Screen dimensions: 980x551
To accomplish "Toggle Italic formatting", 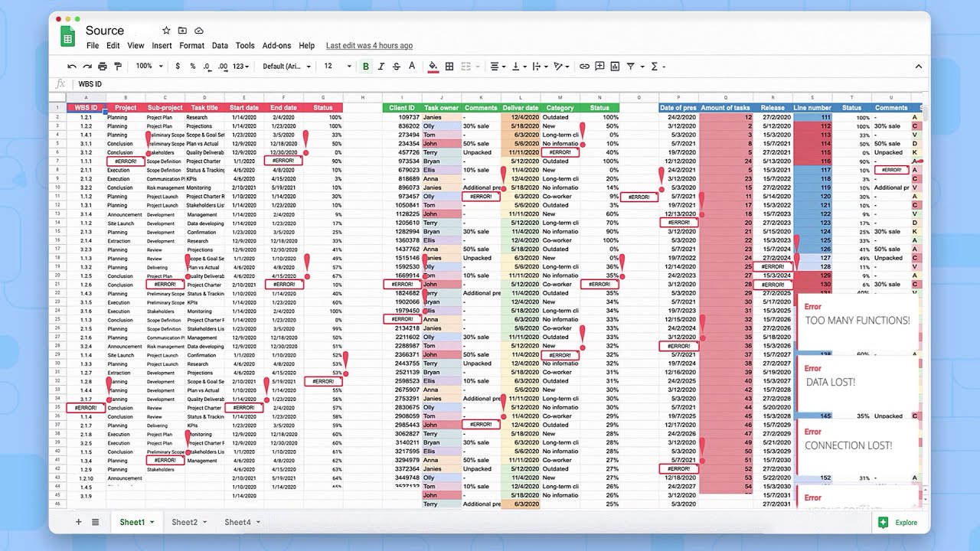I will [x=381, y=67].
